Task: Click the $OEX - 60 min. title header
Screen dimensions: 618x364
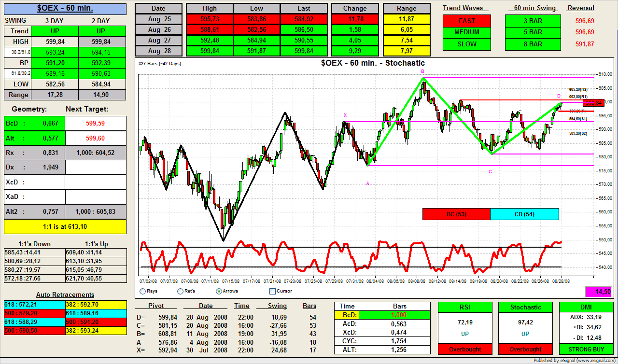Action: (x=65, y=8)
